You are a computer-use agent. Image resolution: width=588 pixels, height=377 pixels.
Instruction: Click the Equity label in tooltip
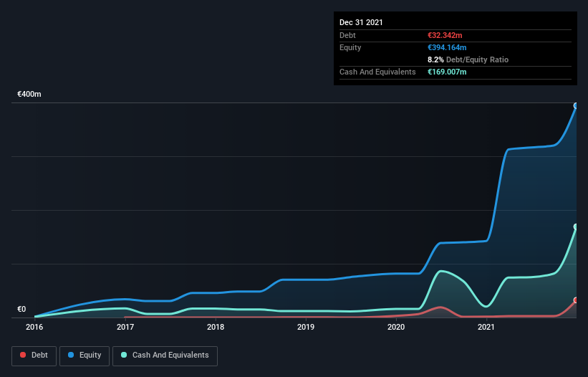click(x=350, y=47)
